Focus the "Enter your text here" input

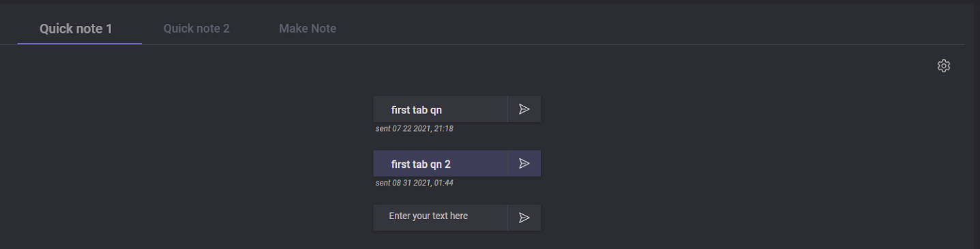point(441,218)
